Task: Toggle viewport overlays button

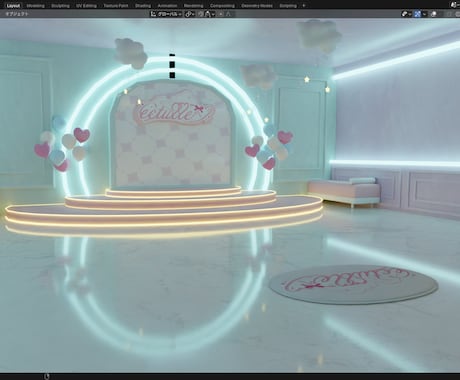Action: click(x=417, y=14)
